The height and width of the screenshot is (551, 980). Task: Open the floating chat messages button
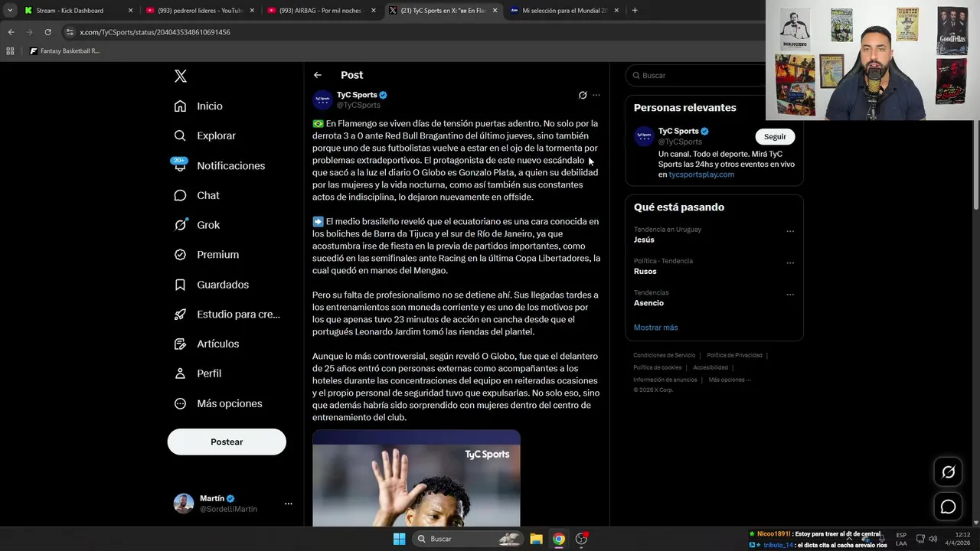coord(948,507)
